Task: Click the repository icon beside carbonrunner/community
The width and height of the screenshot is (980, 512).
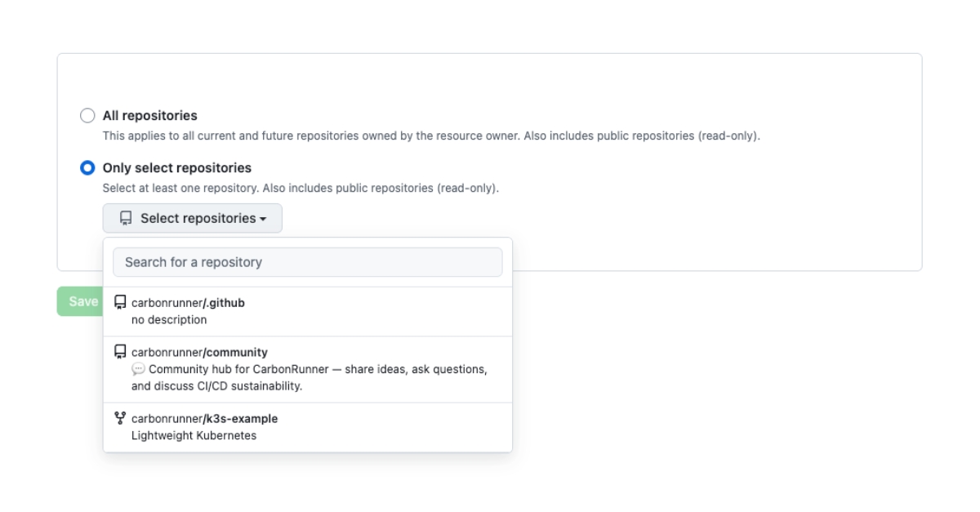Action: [x=120, y=352]
